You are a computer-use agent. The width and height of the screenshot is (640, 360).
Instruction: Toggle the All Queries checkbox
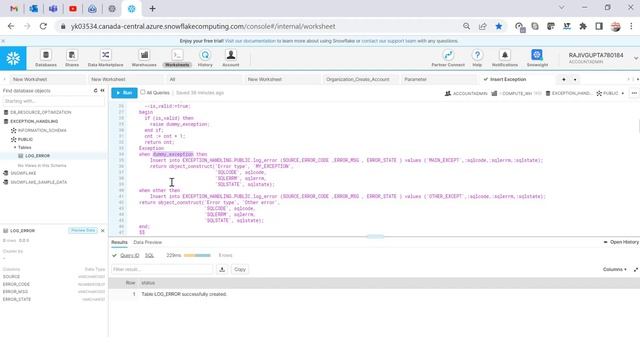pos(142,92)
